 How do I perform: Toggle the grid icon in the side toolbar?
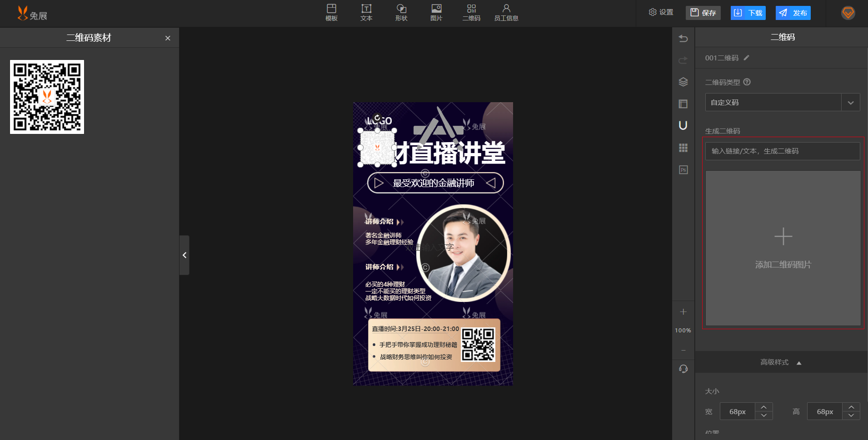683,148
